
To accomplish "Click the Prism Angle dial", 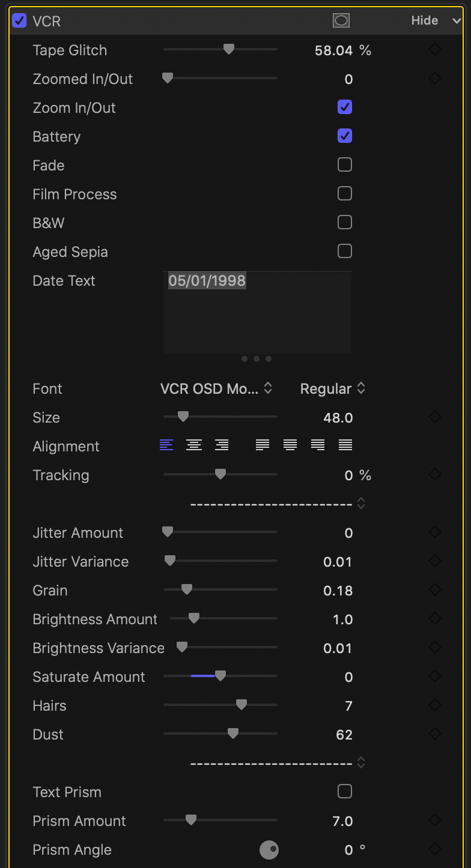I will tap(269, 849).
